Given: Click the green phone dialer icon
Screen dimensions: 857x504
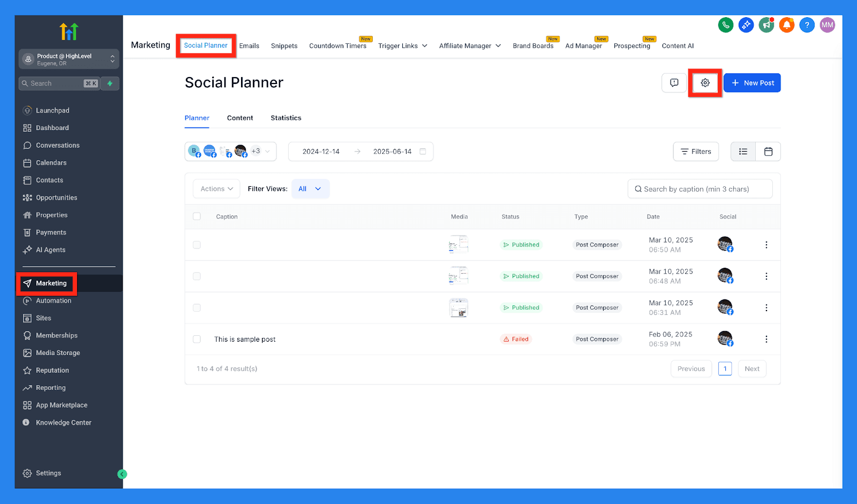Looking at the screenshot, I should tap(725, 25).
